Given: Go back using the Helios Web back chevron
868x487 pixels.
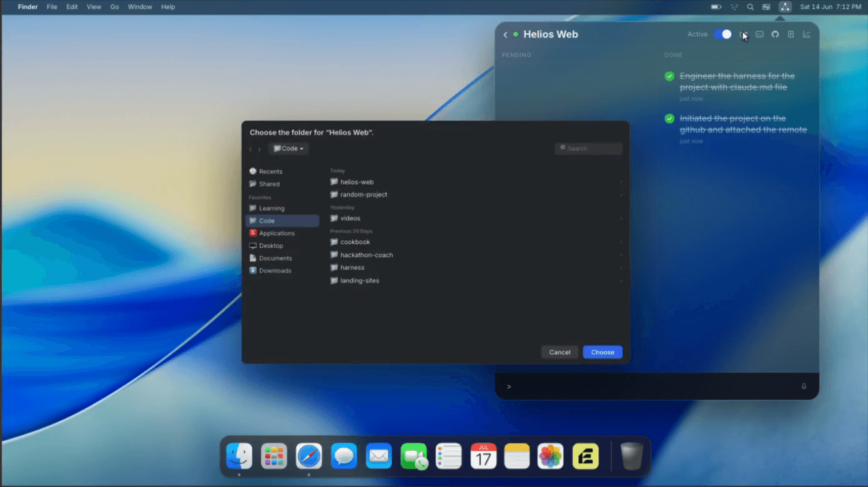Looking at the screenshot, I should pos(505,35).
